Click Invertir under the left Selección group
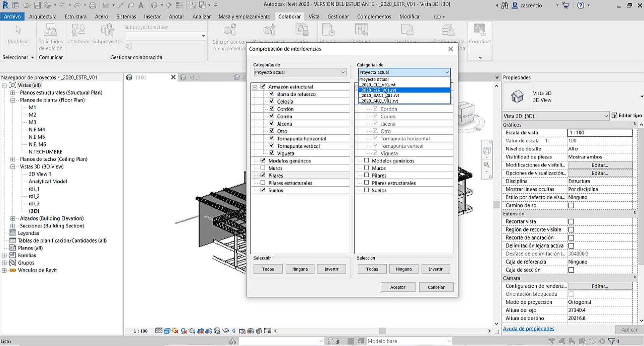The width and height of the screenshot is (644, 346). click(x=331, y=268)
